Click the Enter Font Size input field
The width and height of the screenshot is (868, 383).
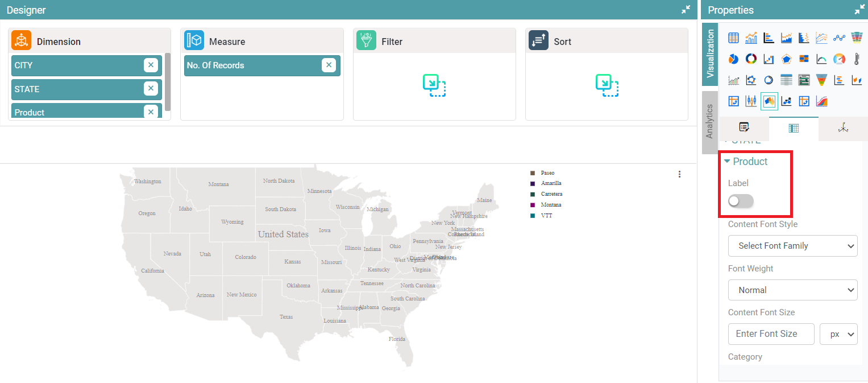771,334
